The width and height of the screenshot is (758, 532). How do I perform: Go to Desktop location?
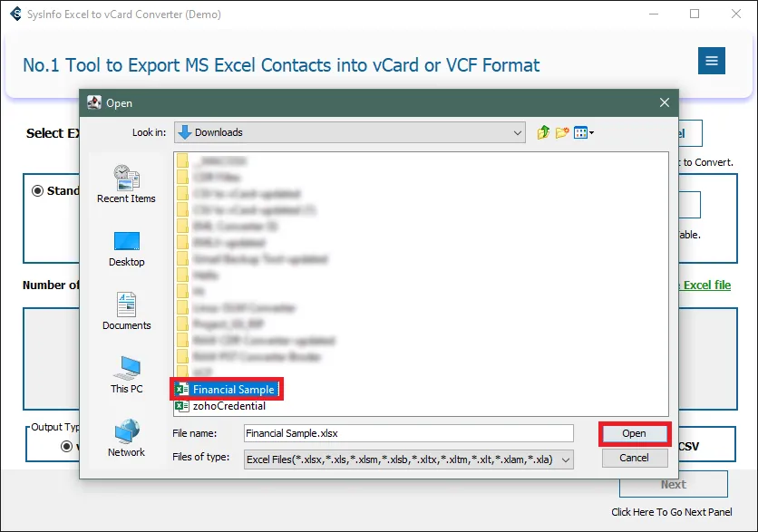[x=126, y=249]
